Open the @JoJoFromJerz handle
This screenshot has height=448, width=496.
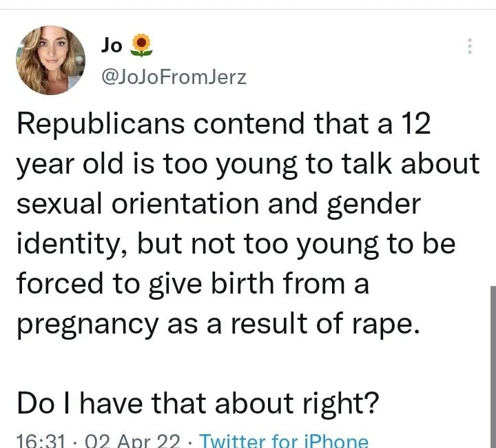point(173,77)
